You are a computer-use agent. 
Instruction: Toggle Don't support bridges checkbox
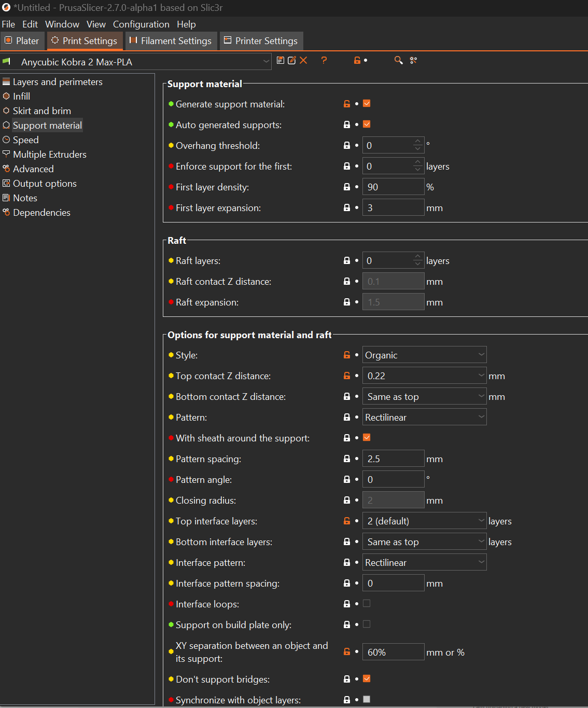[x=367, y=679]
